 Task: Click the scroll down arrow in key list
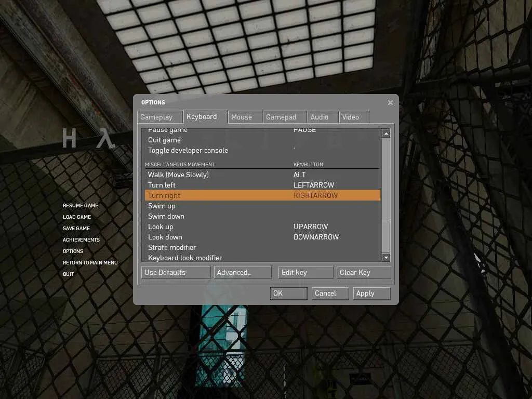pyautogui.click(x=386, y=258)
